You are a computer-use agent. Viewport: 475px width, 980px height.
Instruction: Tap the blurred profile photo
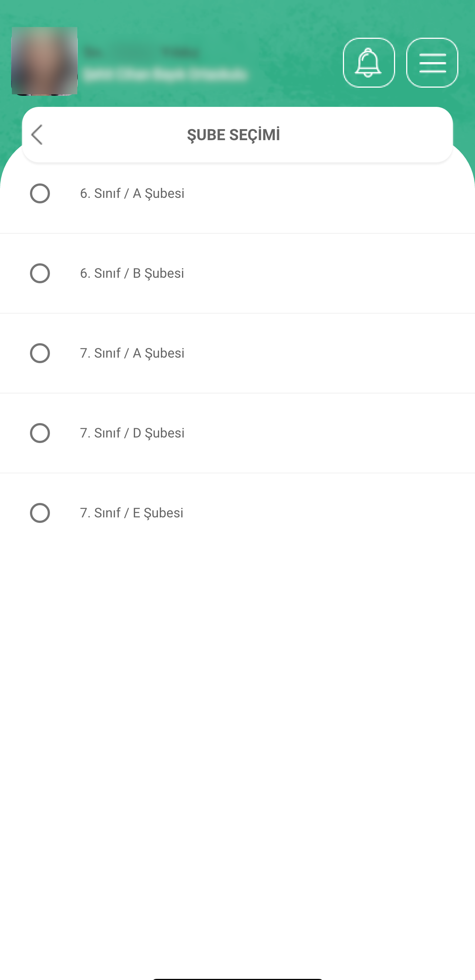44,61
